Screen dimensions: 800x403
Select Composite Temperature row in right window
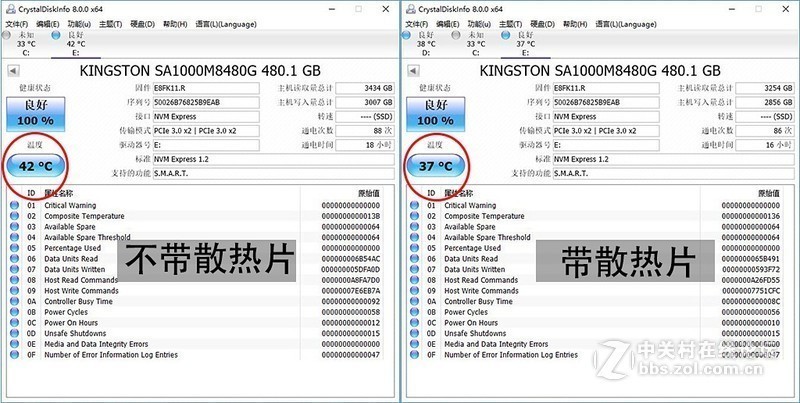coord(596,216)
